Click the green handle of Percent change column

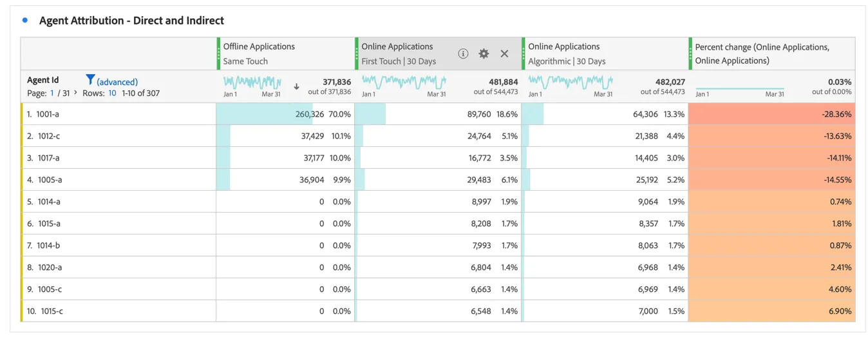[690, 53]
